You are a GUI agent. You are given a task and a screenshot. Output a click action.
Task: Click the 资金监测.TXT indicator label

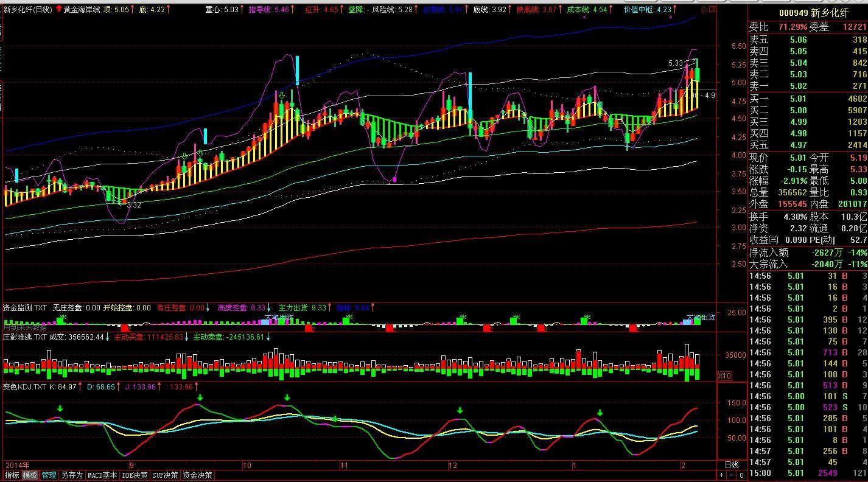pos(25,308)
